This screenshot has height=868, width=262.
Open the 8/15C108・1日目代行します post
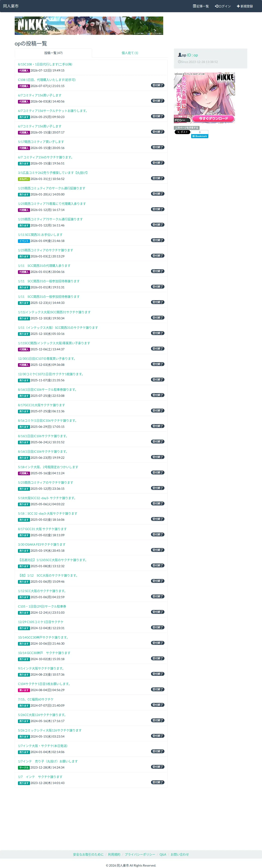(45, 64)
